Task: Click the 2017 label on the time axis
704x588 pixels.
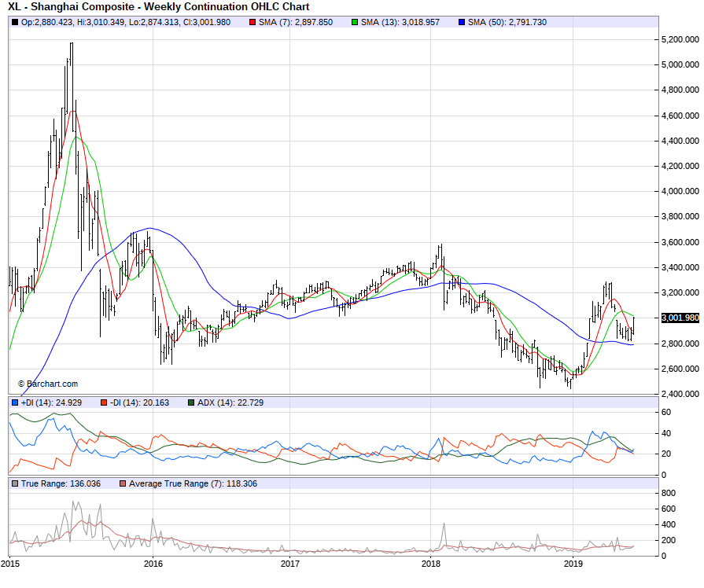Action: click(290, 564)
